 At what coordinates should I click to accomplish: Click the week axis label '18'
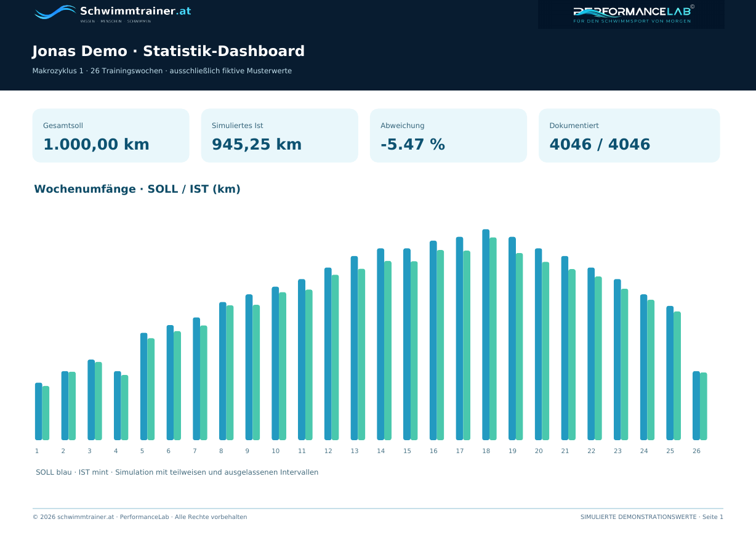click(486, 451)
